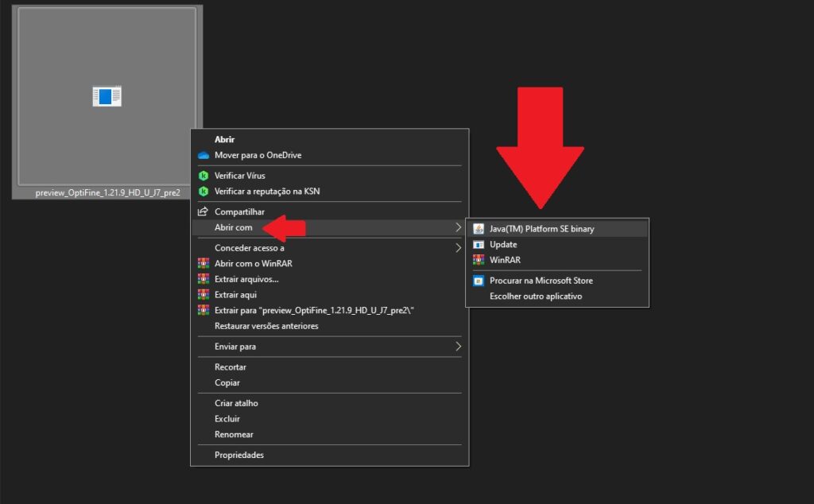Open Update in the Abrir com submenu
This screenshot has width=814, height=504.
click(503, 245)
